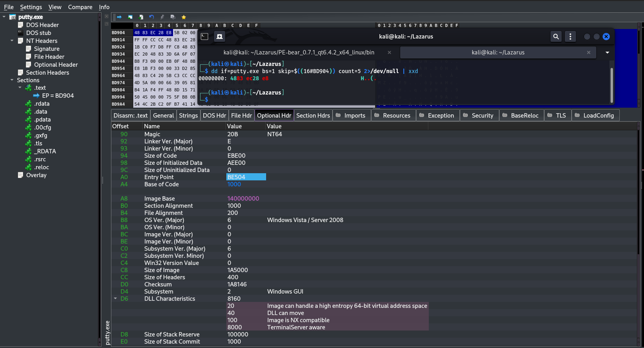Click the blue undo arrow icon
644x348 pixels.
click(152, 17)
